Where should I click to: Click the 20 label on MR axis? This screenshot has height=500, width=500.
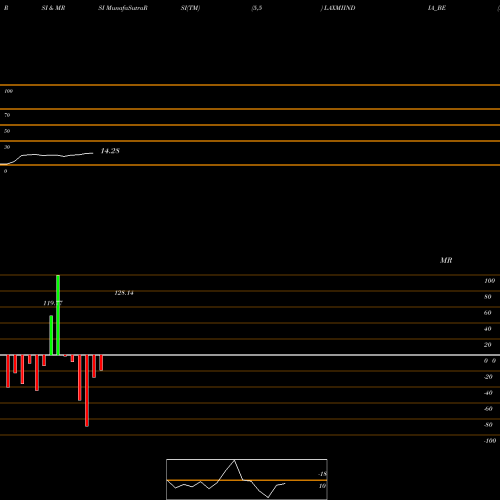tap(488, 345)
